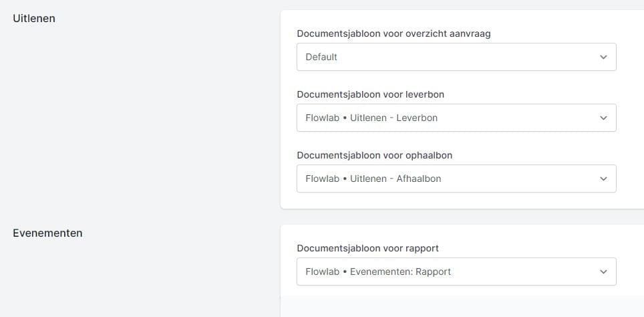Click the chevron arrow of the rapport template dropdown
Image resolution: width=644 pixels, height=317 pixels.
click(x=603, y=272)
